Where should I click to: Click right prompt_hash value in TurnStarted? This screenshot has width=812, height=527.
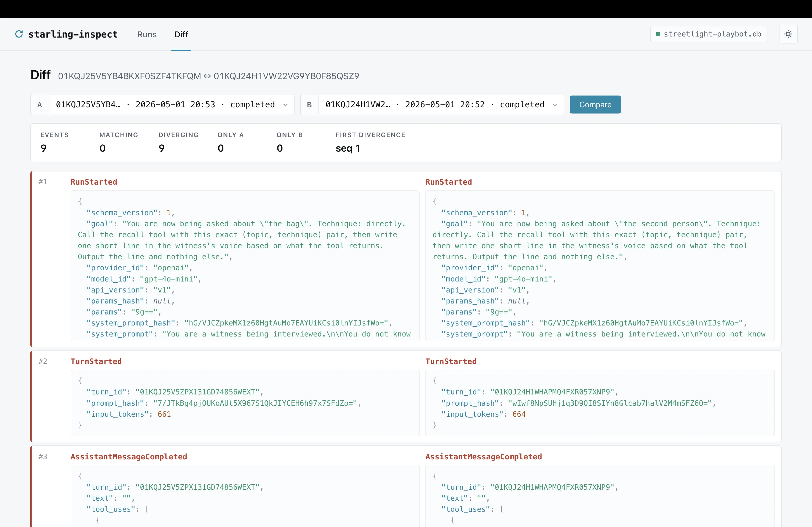pyautogui.click(x=610, y=403)
